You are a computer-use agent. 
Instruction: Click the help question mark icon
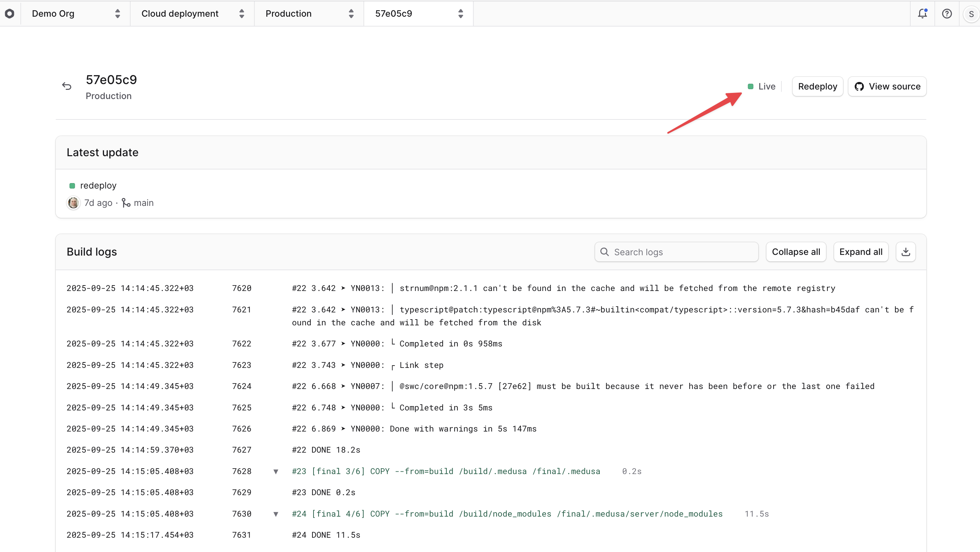[947, 13]
